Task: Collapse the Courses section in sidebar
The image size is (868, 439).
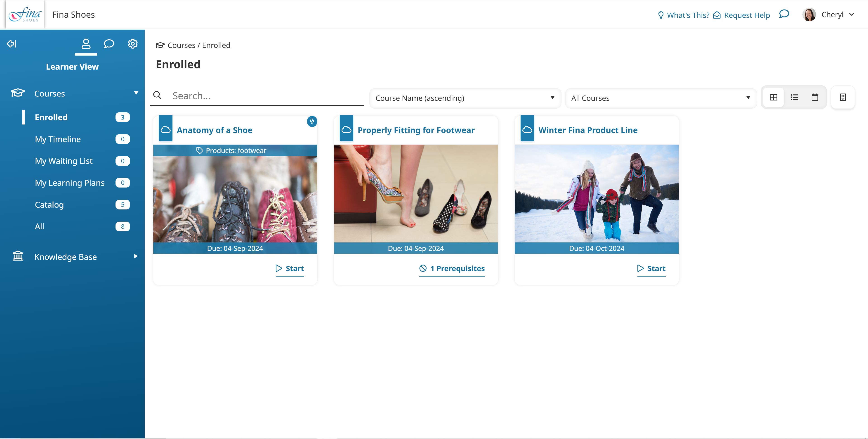Action: tap(136, 93)
